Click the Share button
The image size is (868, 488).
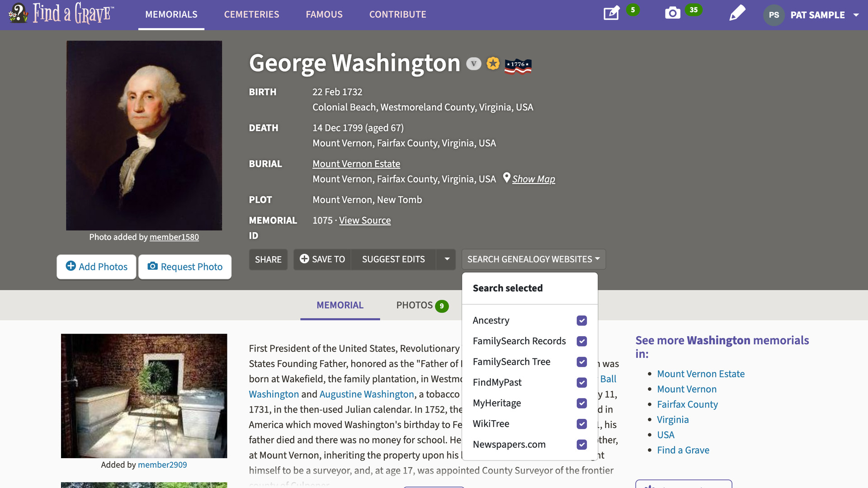[x=268, y=259]
